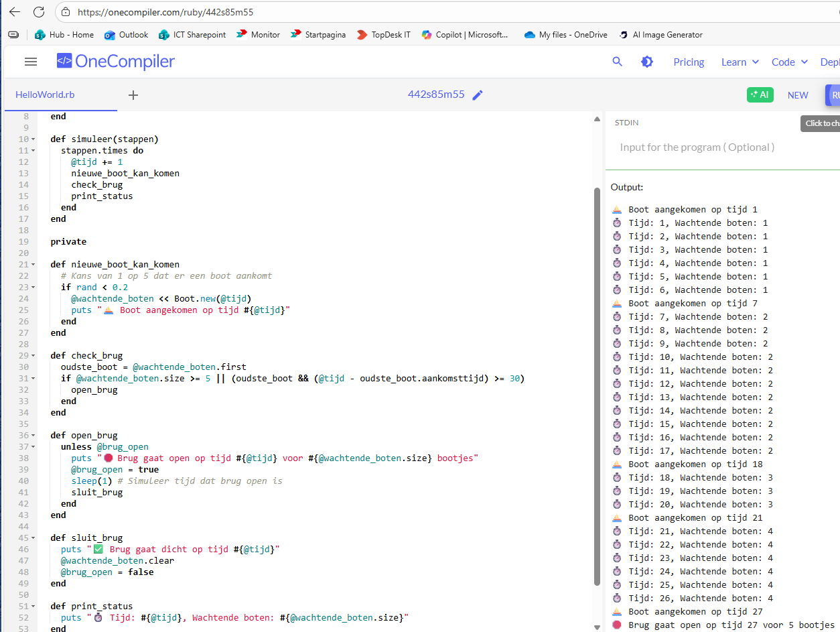Open the AI Image Generator bookmark
This screenshot has height=632, width=840.
pos(660,35)
